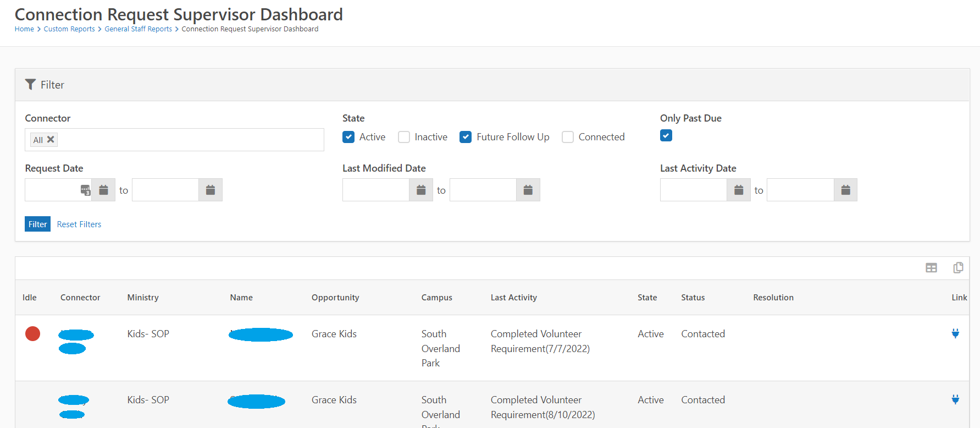Check the Connected state checkbox
This screenshot has height=428, width=980.
tap(568, 137)
